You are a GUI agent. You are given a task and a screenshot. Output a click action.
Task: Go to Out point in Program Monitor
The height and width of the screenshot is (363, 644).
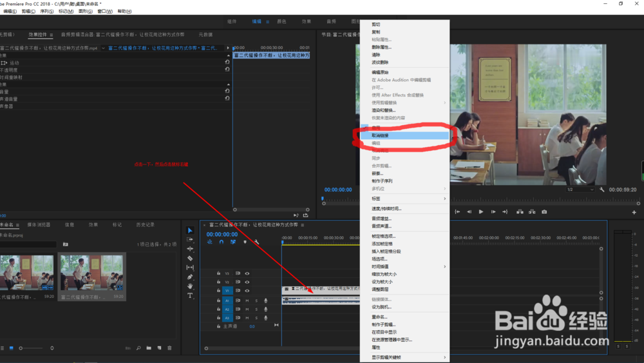coord(505,211)
